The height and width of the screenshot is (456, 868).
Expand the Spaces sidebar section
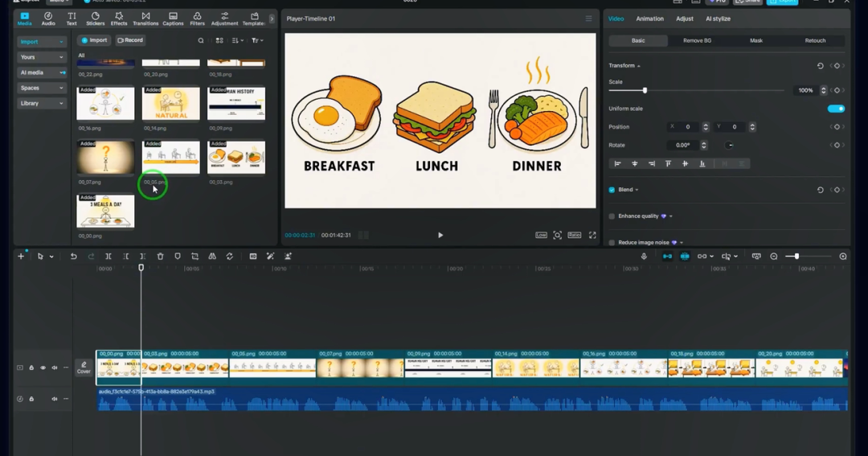(x=42, y=88)
